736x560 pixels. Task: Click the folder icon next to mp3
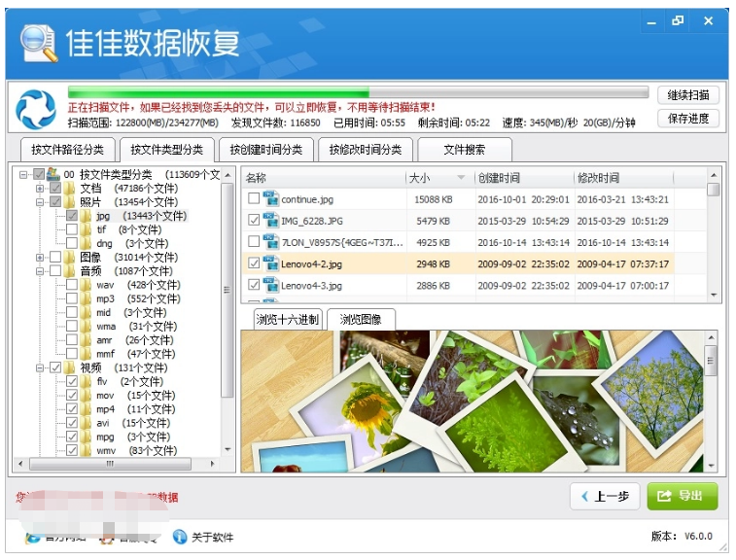coord(86,299)
